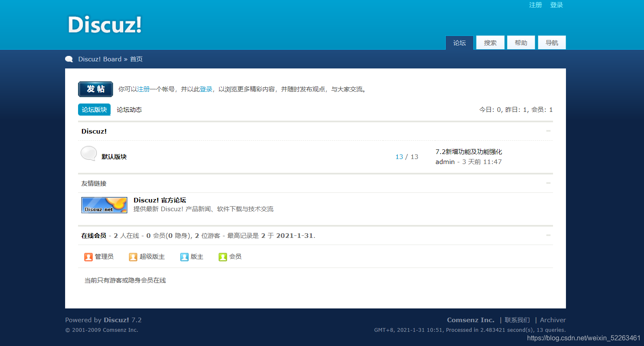Collapse the 友情链接 section

point(548,183)
